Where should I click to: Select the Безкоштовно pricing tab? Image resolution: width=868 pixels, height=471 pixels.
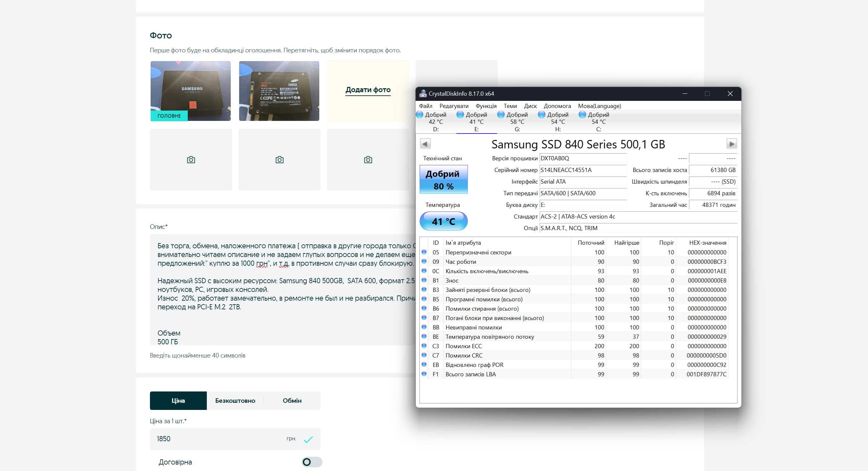pos(235,401)
